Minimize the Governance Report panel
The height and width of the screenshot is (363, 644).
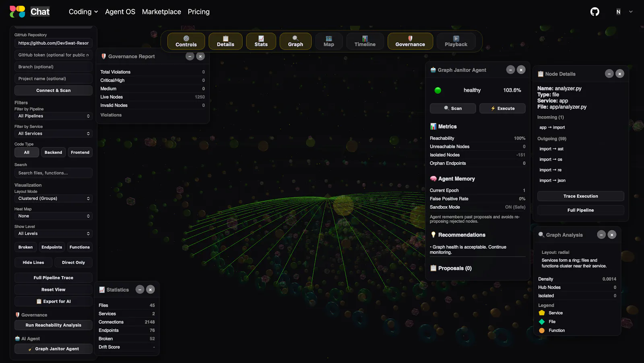point(190,56)
